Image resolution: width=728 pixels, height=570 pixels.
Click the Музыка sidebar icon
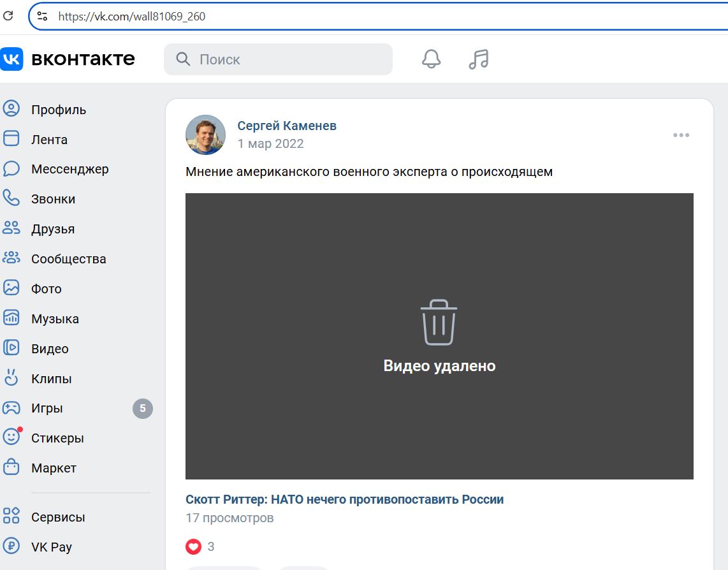coord(11,318)
